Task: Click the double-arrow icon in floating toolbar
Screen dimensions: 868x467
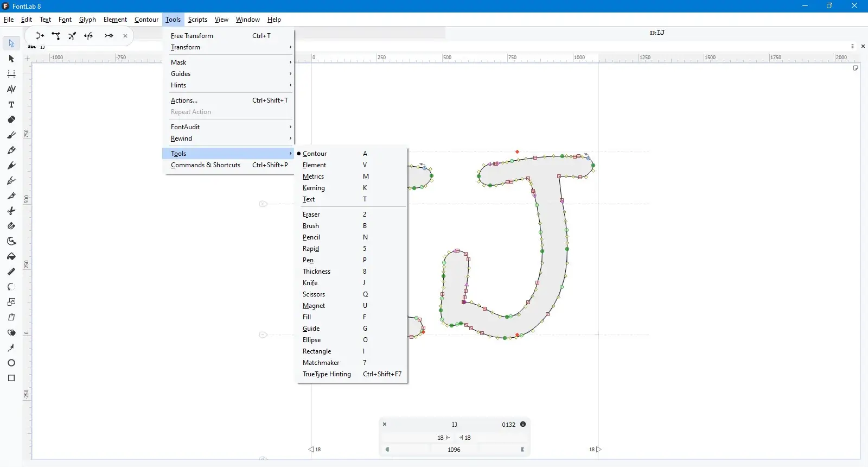Action: [109, 36]
